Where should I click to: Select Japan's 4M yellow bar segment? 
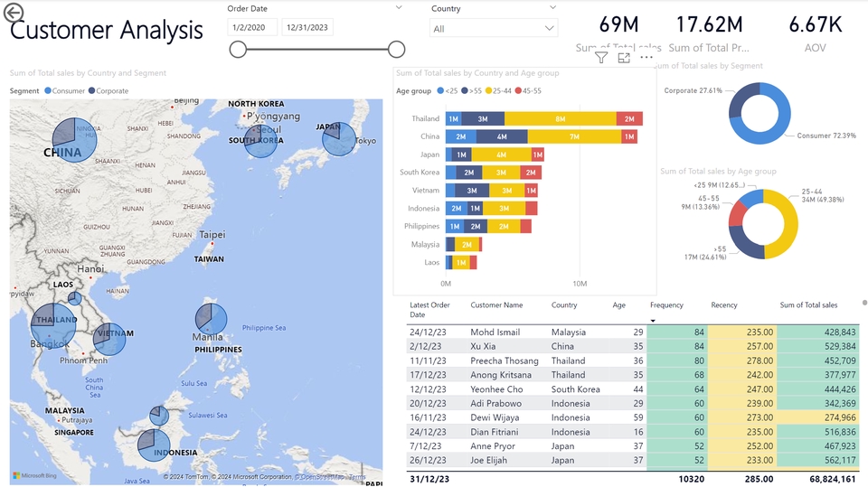(502, 155)
